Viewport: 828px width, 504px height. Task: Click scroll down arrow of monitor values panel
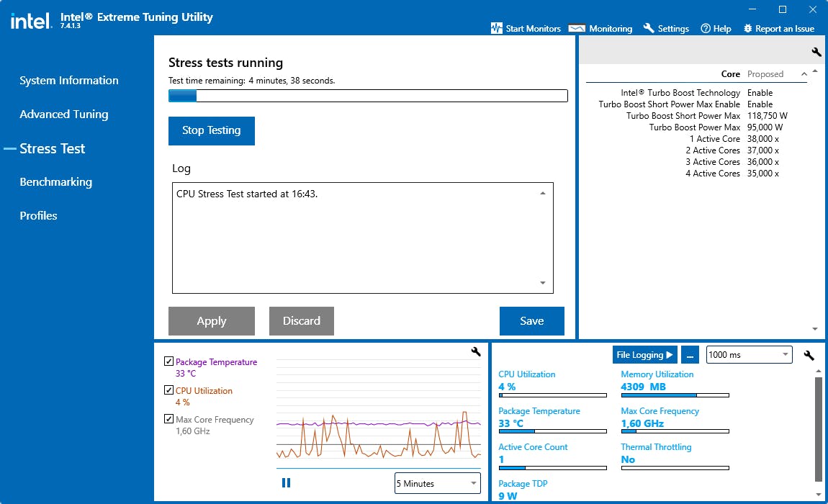819,495
